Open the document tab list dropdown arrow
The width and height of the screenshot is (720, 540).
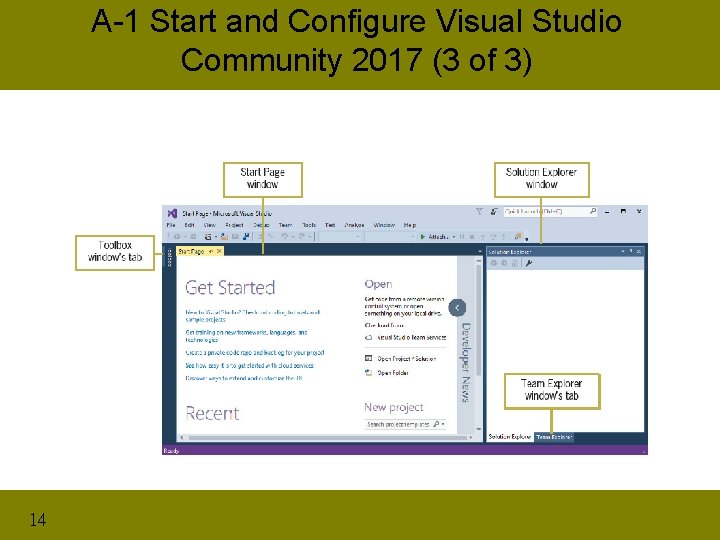(480, 252)
